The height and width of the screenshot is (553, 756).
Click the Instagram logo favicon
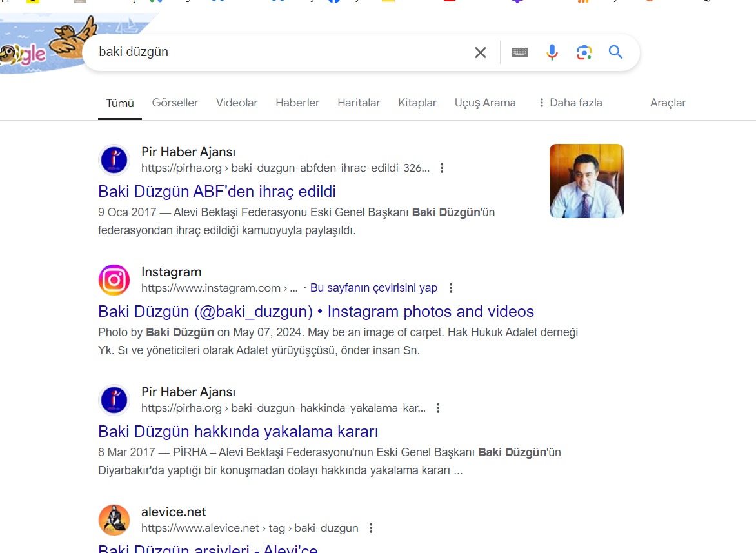coord(114,279)
